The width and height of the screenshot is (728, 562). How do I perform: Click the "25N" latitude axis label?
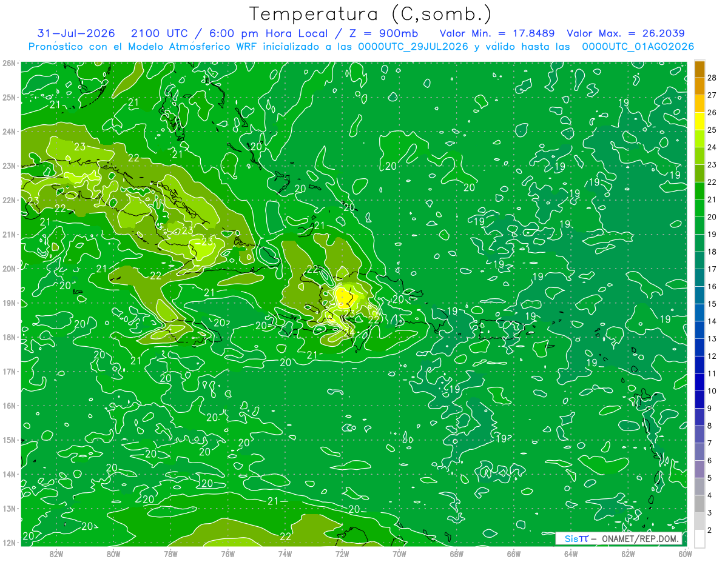[8, 98]
